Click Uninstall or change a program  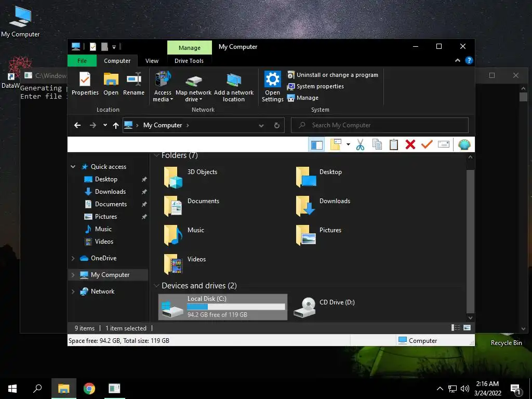[332, 75]
